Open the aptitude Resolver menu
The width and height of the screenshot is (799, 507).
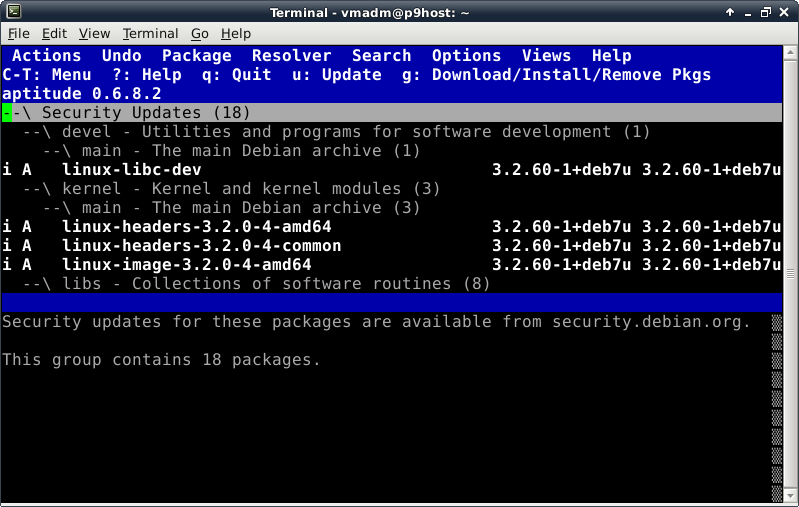coord(291,56)
